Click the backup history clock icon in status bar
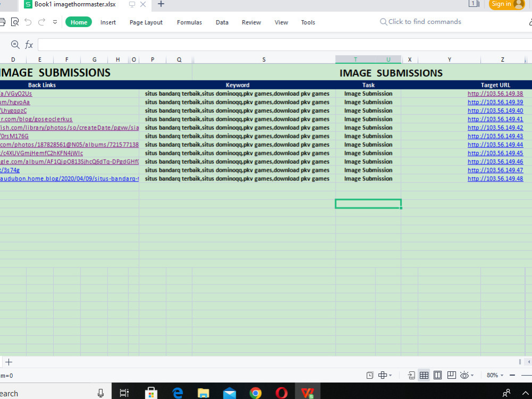This screenshot has width=532, height=399. tap(370, 375)
